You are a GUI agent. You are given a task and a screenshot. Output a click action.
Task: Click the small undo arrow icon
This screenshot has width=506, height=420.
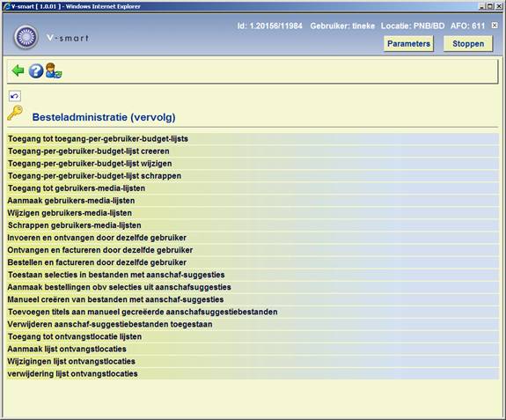point(15,96)
